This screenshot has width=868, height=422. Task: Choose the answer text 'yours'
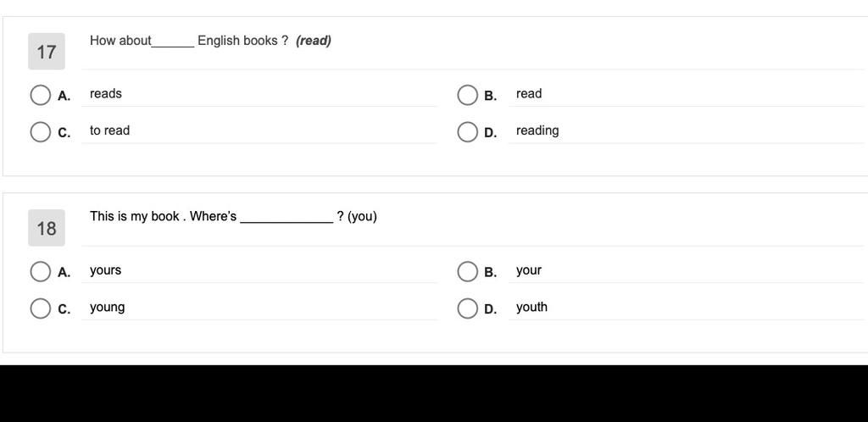coord(105,270)
